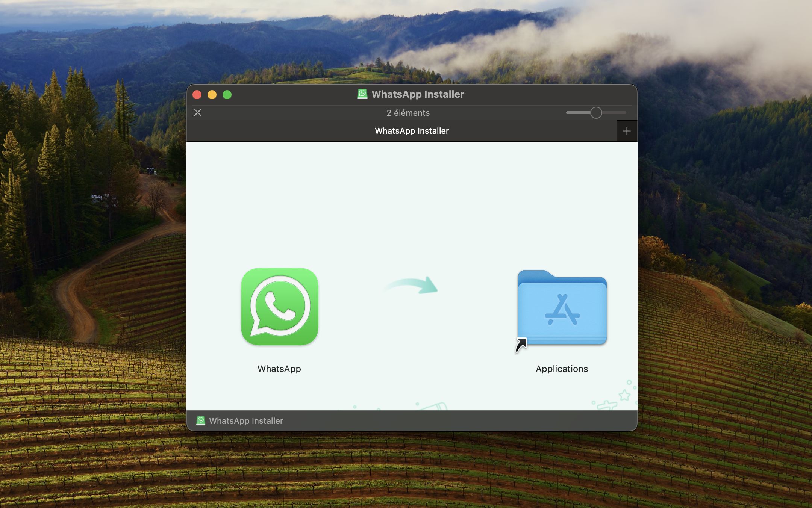Viewport: 812px width, 508px height.
Task: Click the "WhatsApp Installer" window title text
Action: click(418, 94)
